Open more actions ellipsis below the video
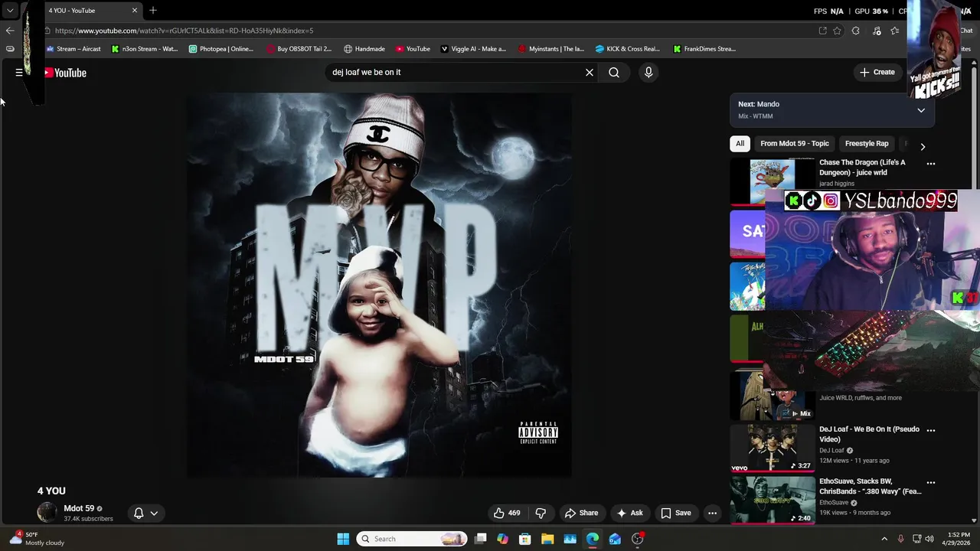 (x=712, y=513)
